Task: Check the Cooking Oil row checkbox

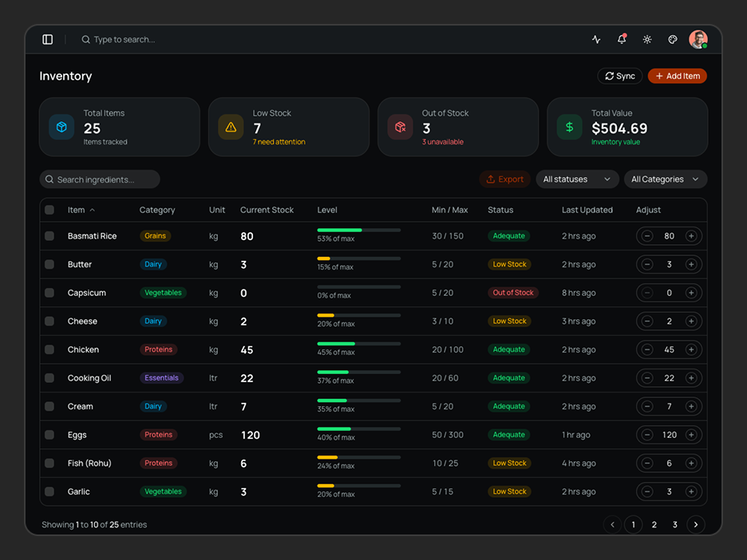Action: (49, 378)
